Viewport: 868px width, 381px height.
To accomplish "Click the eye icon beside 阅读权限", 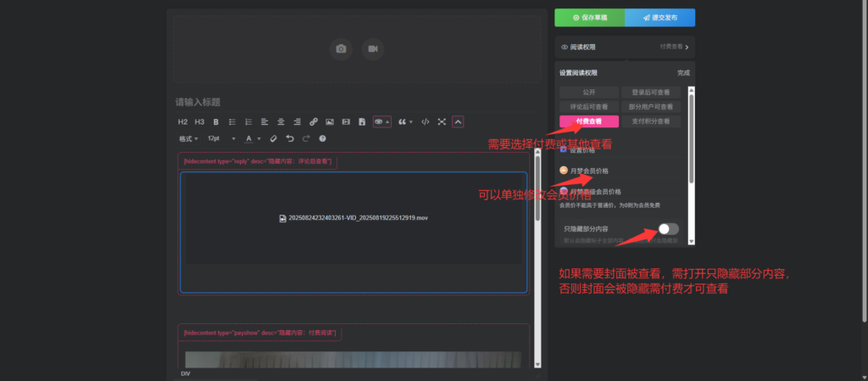I will click(x=565, y=48).
